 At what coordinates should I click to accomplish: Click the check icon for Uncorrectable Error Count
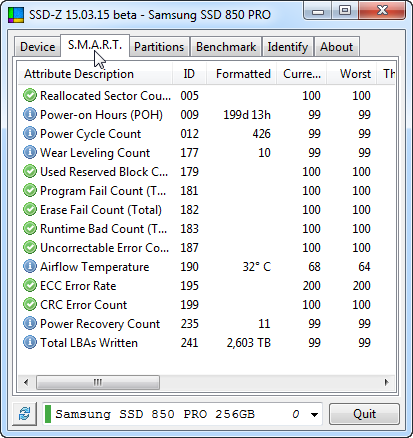coord(30,248)
